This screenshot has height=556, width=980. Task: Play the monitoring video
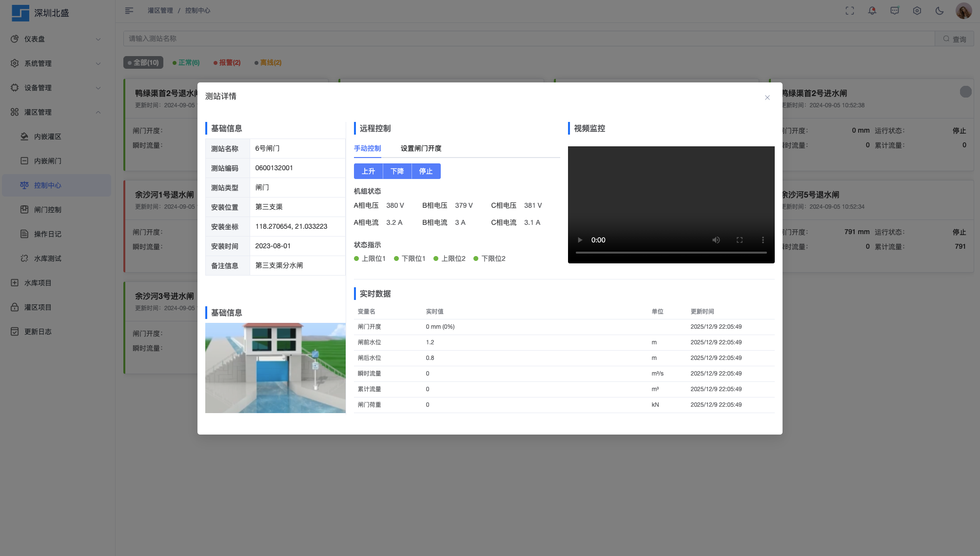tap(580, 240)
